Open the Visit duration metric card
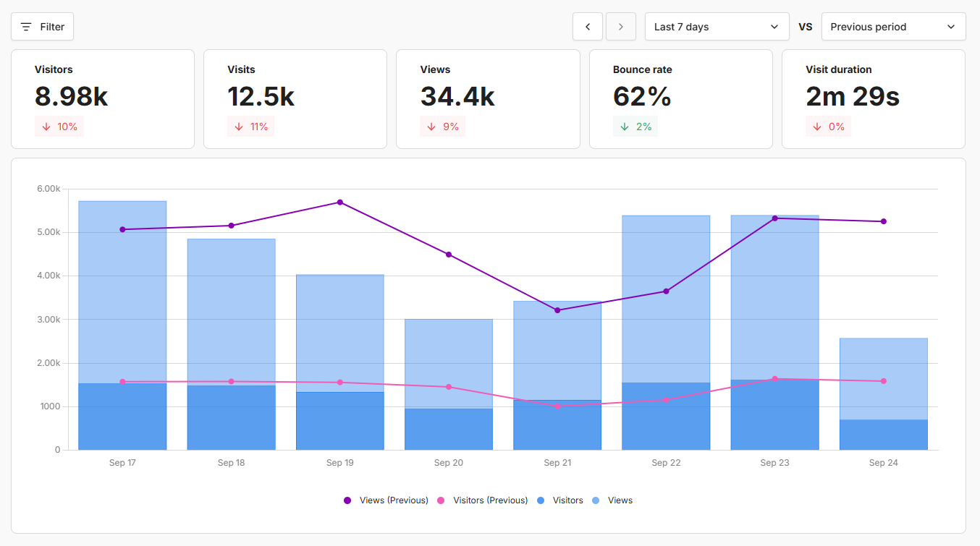Image resolution: width=980 pixels, height=546 pixels. 874,99
